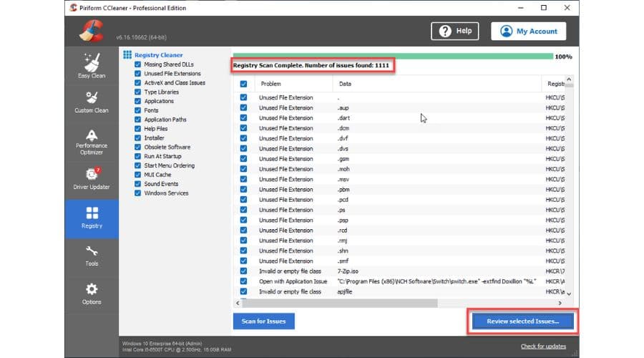644x358 pixels.
Task: Click the Registry Cleaner heading
Action: pyautogui.click(x=159, y=54)
